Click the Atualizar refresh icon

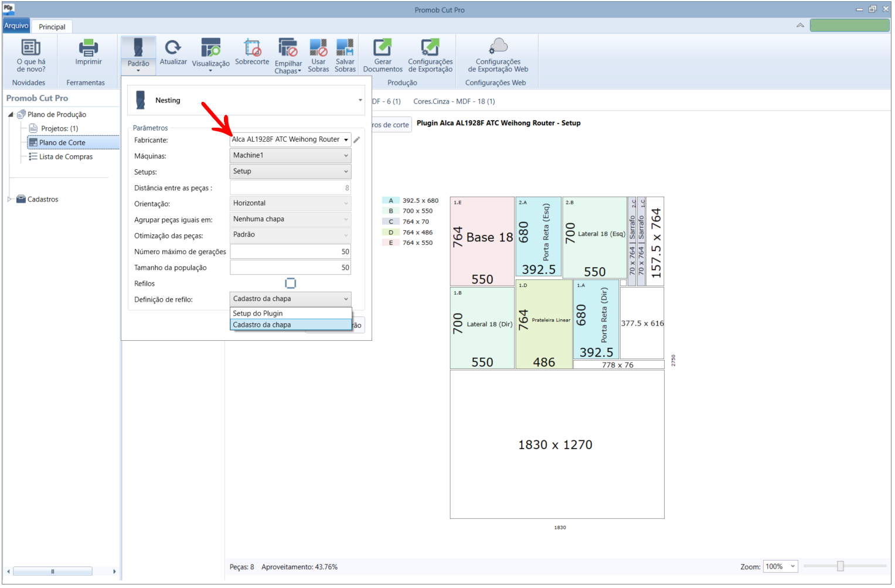point(173,47)
